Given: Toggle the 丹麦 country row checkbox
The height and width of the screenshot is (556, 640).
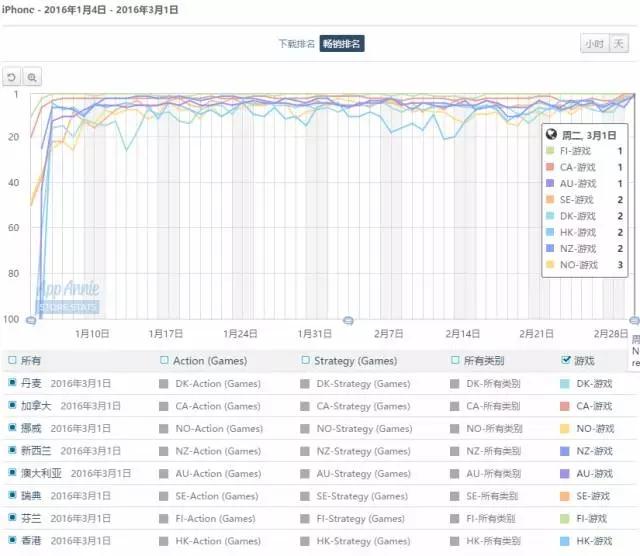Looking at the screenshot, I should 12,383.
